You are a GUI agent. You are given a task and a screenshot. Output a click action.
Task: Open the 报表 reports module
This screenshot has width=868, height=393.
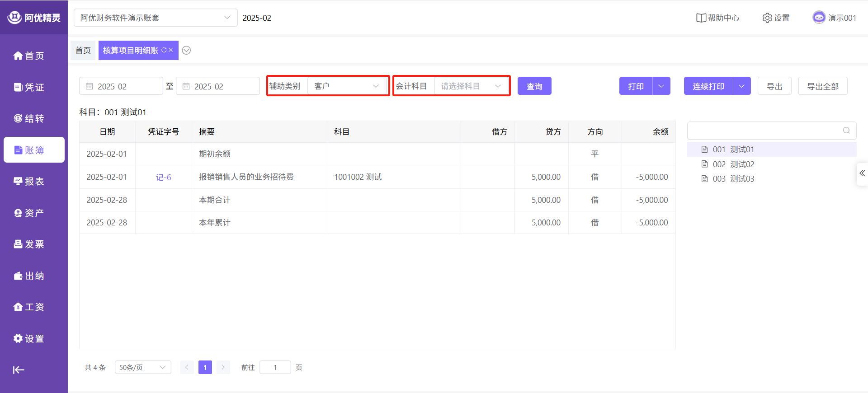click(x=29, y=181)
